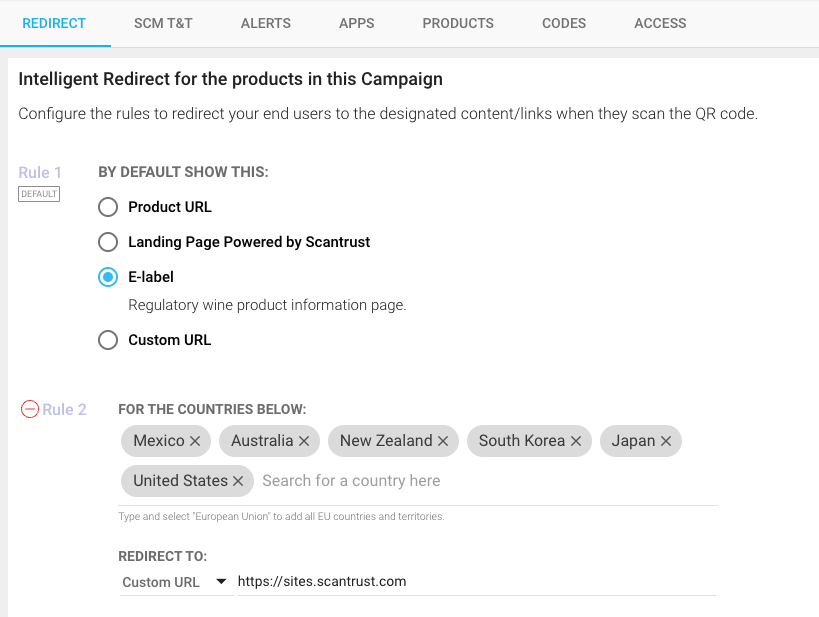Delete Rule 2 using red minus icon
The width and height of the screenshot is (819, 617).
(x=30, y=409)
